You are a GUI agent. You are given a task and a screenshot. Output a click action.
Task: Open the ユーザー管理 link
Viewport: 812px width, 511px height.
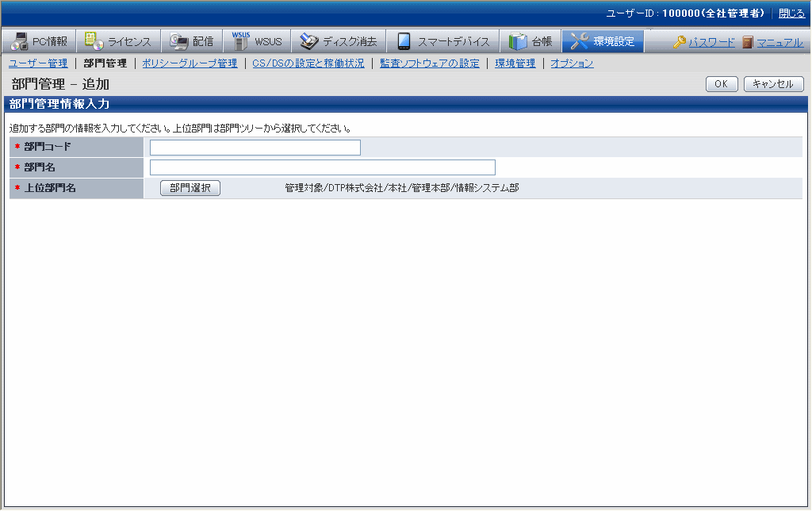(38, 63)
